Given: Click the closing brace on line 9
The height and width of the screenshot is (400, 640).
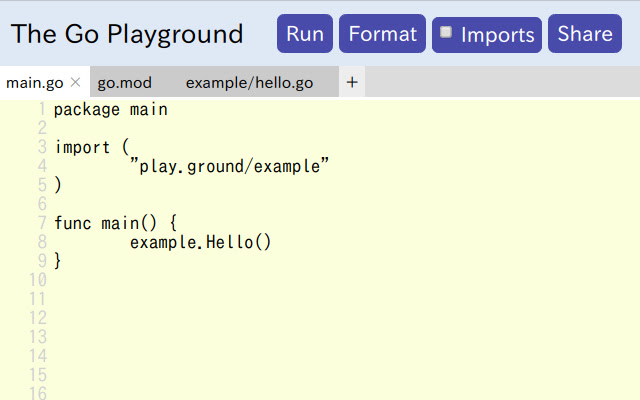Looking at the screenshot, I should pyautogui.click(x=58, y=261).
